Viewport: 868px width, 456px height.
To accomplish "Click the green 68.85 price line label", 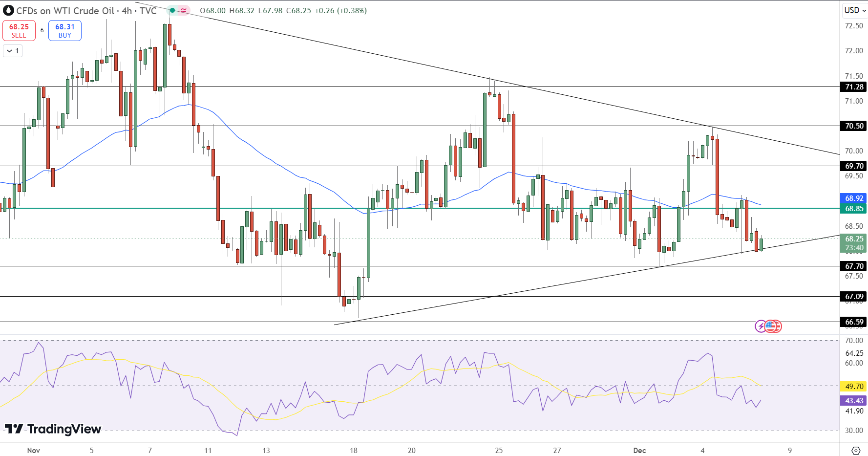I will click(854, 209).
